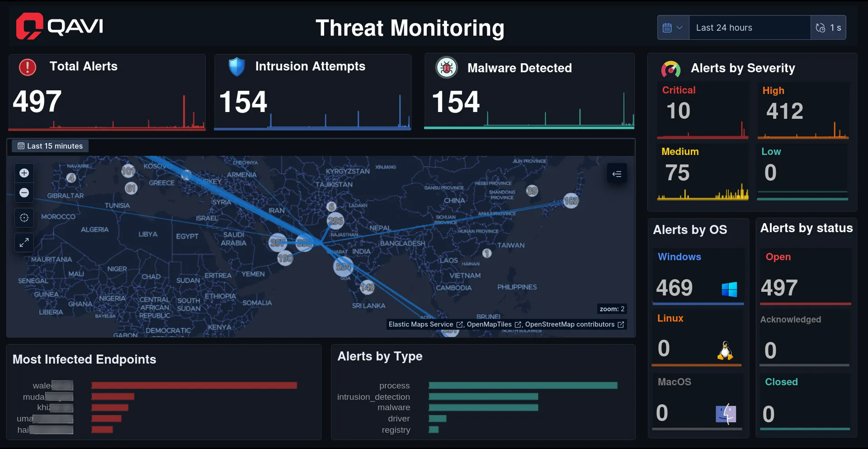Click the 534 cluster marker on the map
This screenshot has height=449, width=868.
[344, 267]
